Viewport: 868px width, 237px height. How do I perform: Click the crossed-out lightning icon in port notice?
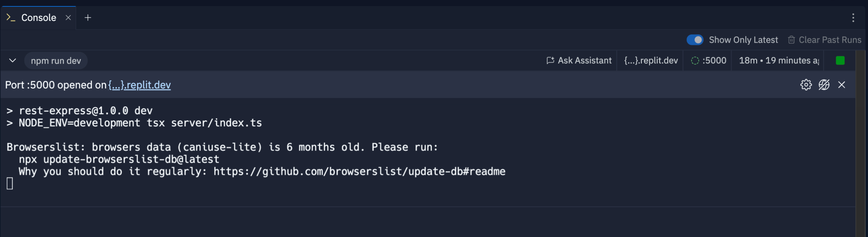pos(824,85)
